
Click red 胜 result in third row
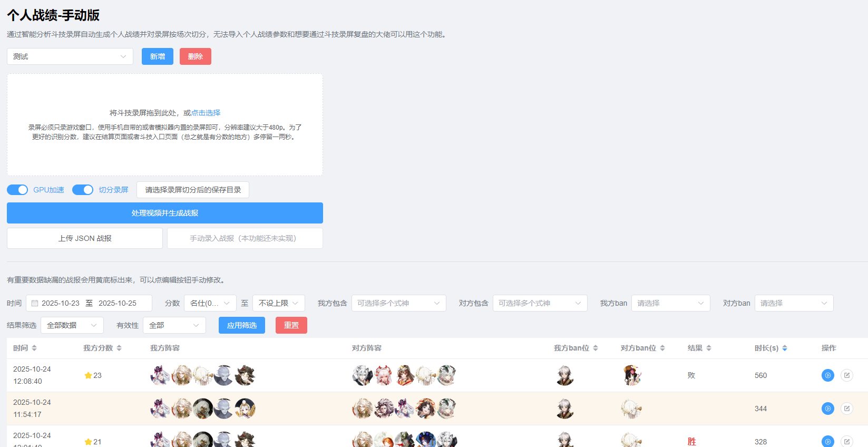pyautogui.click(x=692, y=442)
